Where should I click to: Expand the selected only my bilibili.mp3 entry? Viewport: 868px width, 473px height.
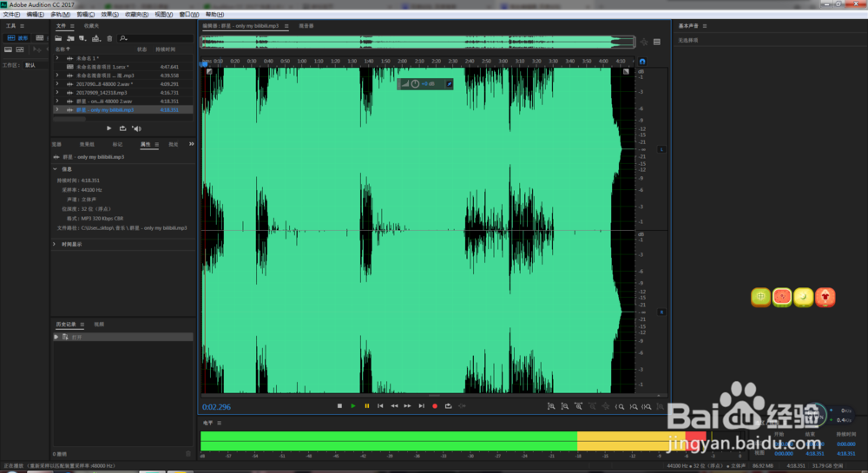coord(57,109)
